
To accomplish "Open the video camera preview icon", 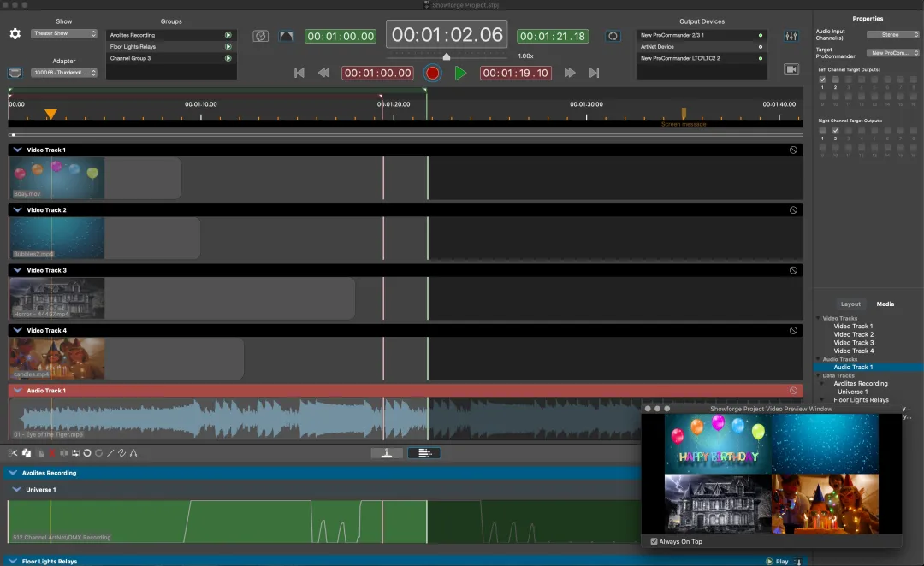I will pyautogui.click(x=791, y=69).
